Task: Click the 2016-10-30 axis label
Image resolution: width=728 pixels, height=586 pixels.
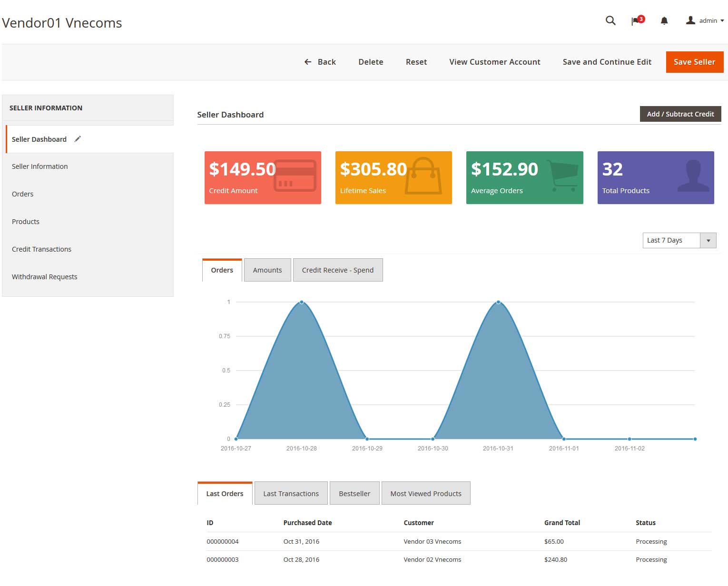Action: coord(433,448)
